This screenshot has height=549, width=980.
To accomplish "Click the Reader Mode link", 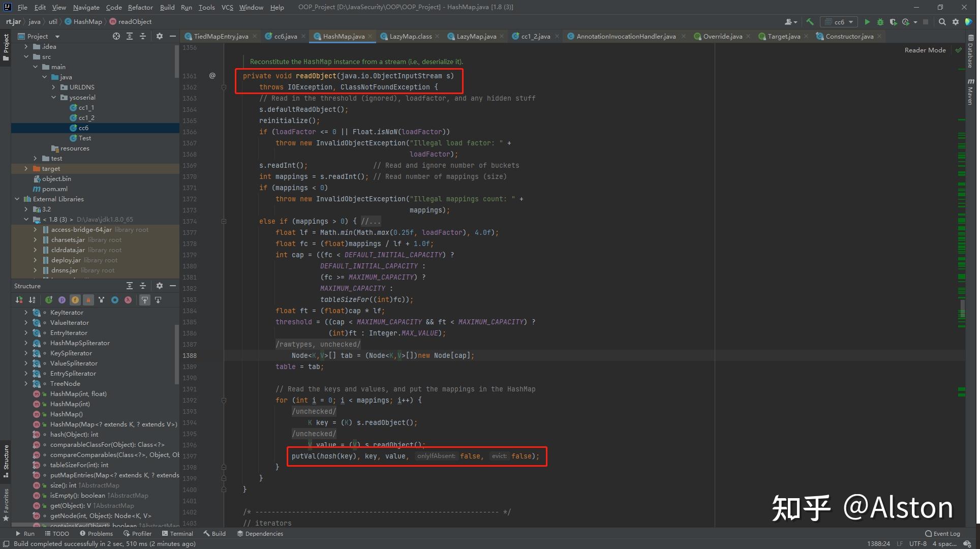I will 925,50.
